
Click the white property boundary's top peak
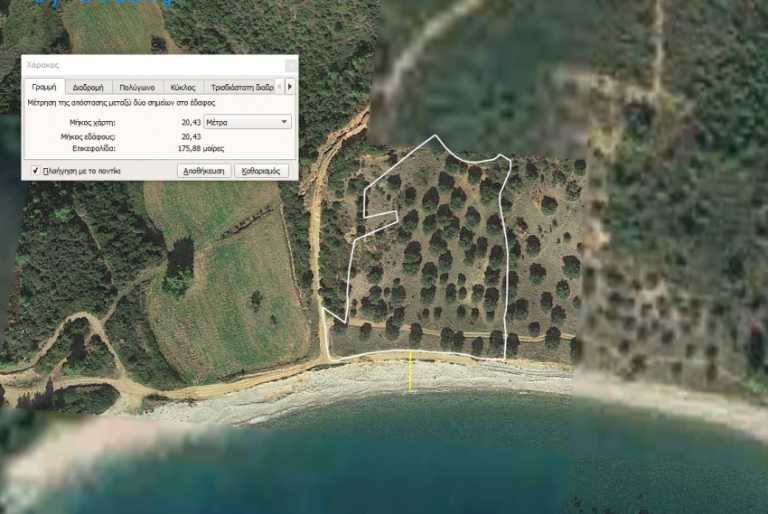[435, 136]
